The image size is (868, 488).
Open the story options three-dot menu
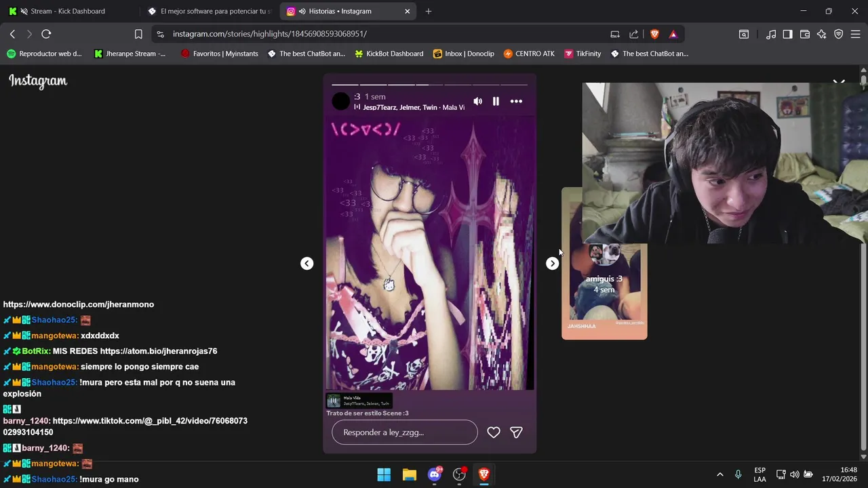tap(516, 101)
